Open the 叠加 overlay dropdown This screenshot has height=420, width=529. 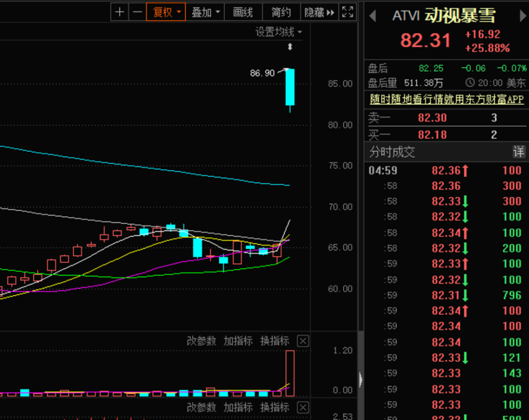point(205,13)
